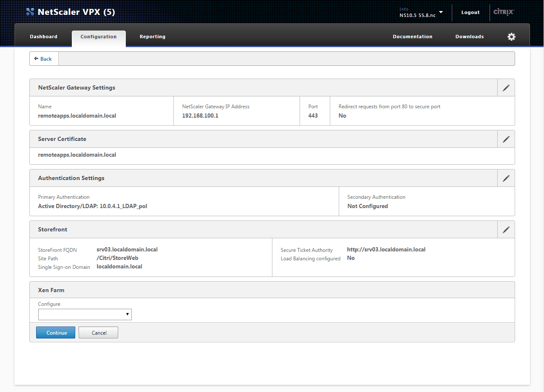The width and height of the screenshot is (544, 392).
Task: Edit NetScaler Gateway Settings with pencil icon
Action: (506, 88)
